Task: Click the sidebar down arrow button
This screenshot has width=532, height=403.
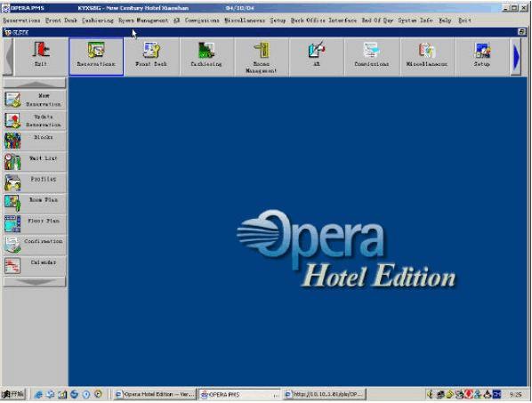Action: tap(35, 282)
